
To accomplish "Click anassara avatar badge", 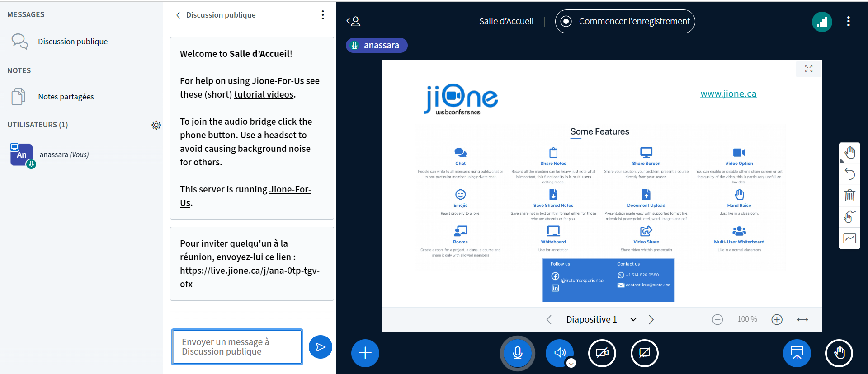I will click(x=21, y=154).
